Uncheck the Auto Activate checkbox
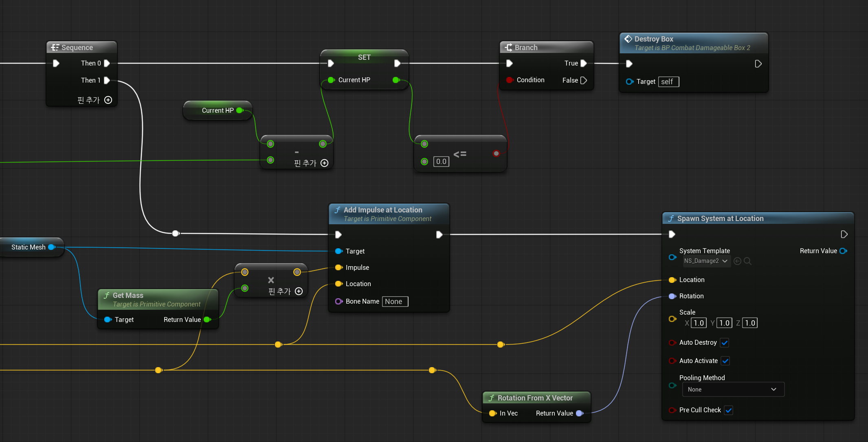 tap(725, 361)
